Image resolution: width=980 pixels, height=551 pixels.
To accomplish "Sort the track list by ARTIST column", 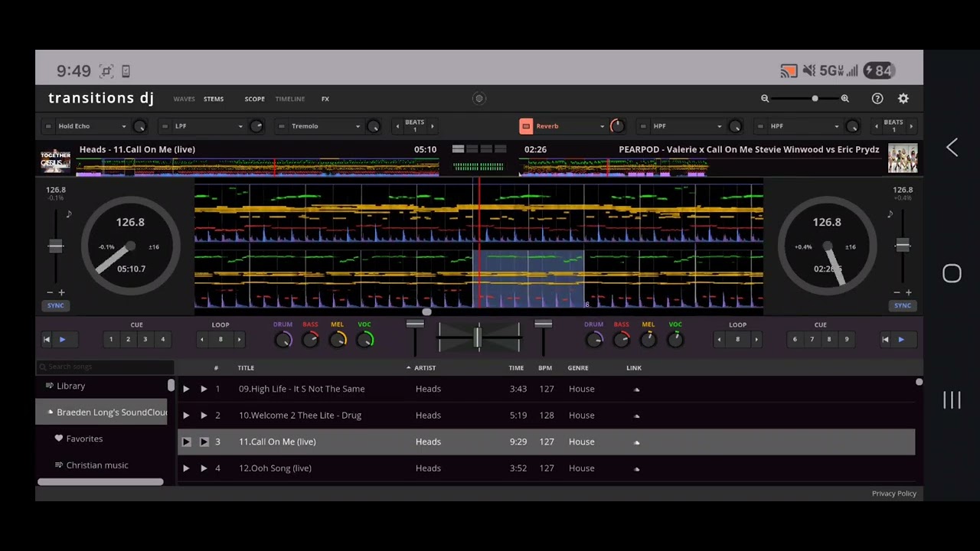I will (425, 368).
